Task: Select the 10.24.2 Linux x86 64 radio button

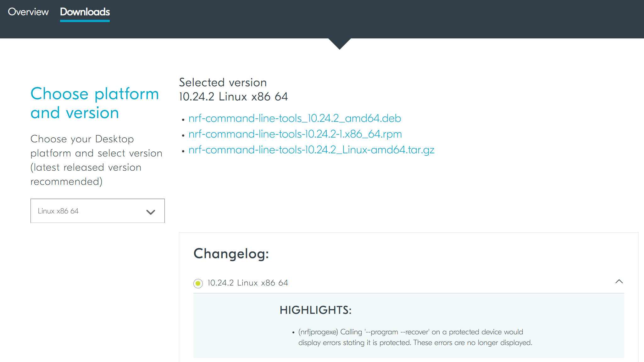Action: 198,283
